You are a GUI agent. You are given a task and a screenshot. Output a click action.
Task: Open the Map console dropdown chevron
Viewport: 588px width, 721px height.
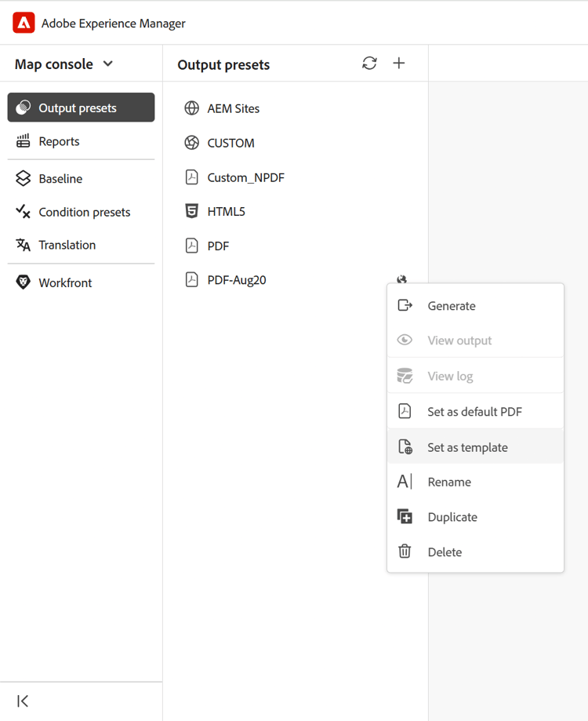[108, 64]
